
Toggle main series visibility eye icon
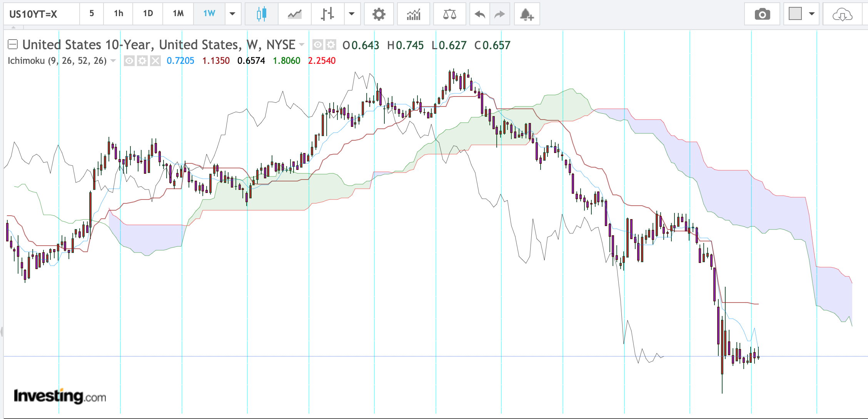[317, 45]
